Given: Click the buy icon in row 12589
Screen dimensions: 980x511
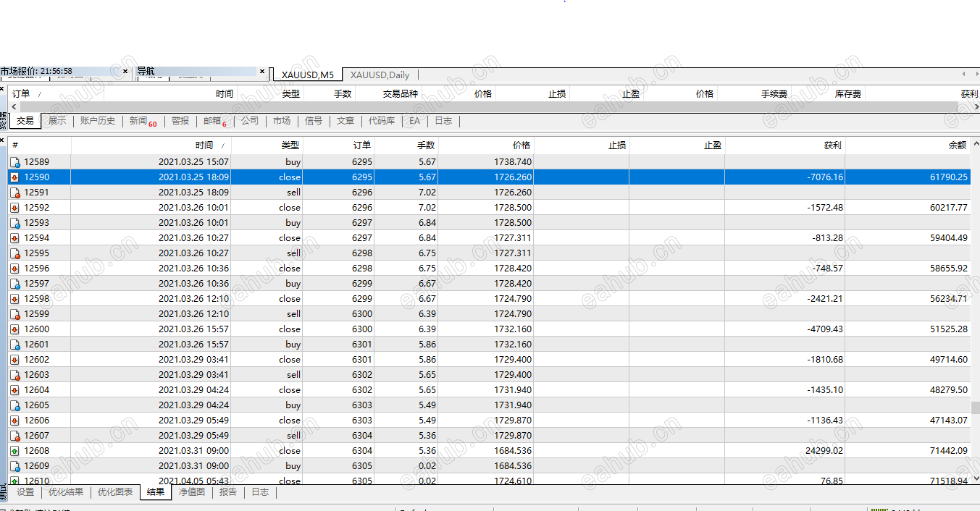Looking at the screenshot, I should 14,162.
